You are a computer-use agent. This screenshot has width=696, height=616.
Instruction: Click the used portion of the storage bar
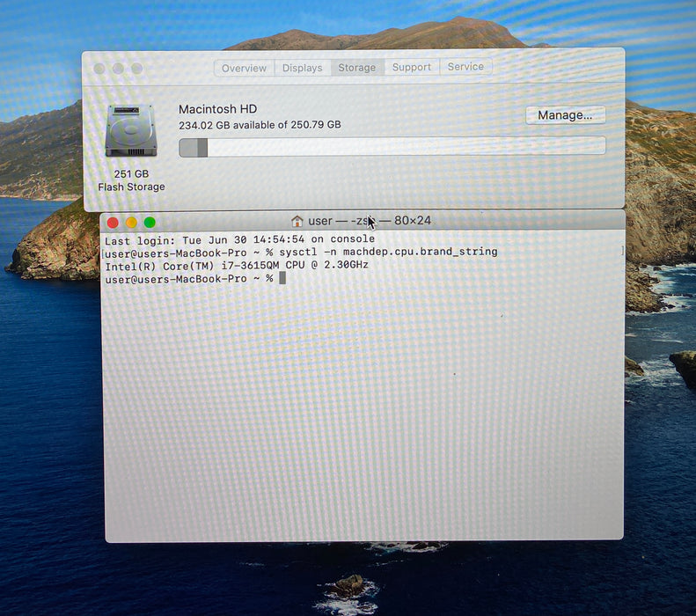(194, 148)
